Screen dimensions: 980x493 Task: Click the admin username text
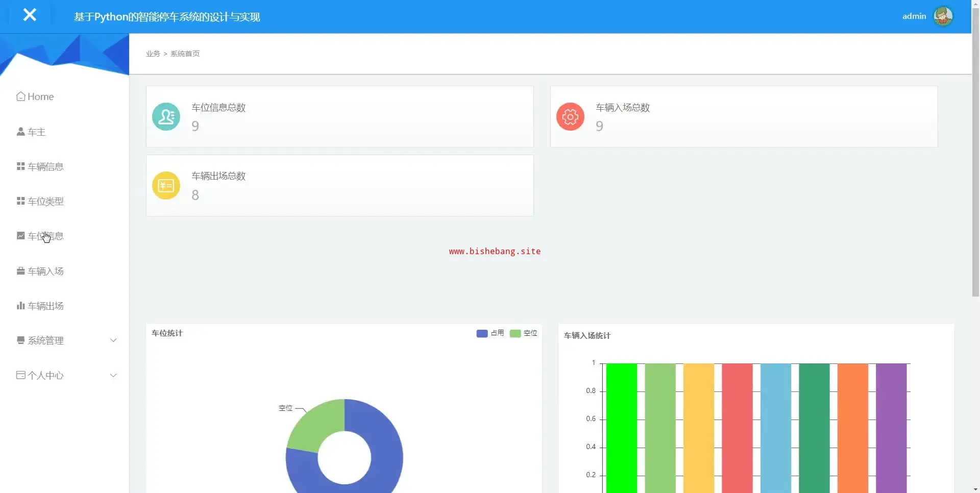[914, 16]
